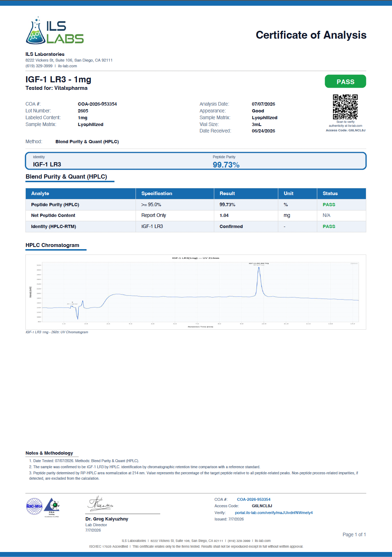Click the Dr. Greg Kalyuzhny name
Viewport: 392px width, 557px height.
coord(107,519)
